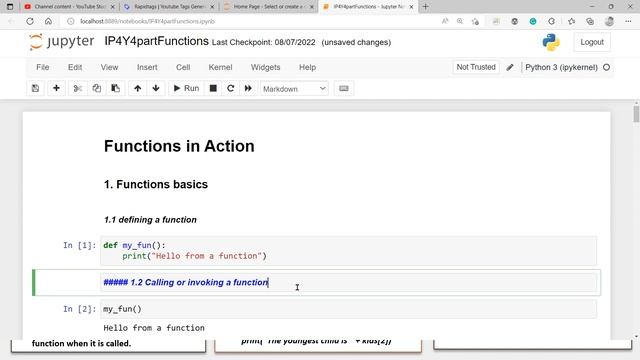
Task: Click the Last Checkpoint text
Action: tap(264, 42)
